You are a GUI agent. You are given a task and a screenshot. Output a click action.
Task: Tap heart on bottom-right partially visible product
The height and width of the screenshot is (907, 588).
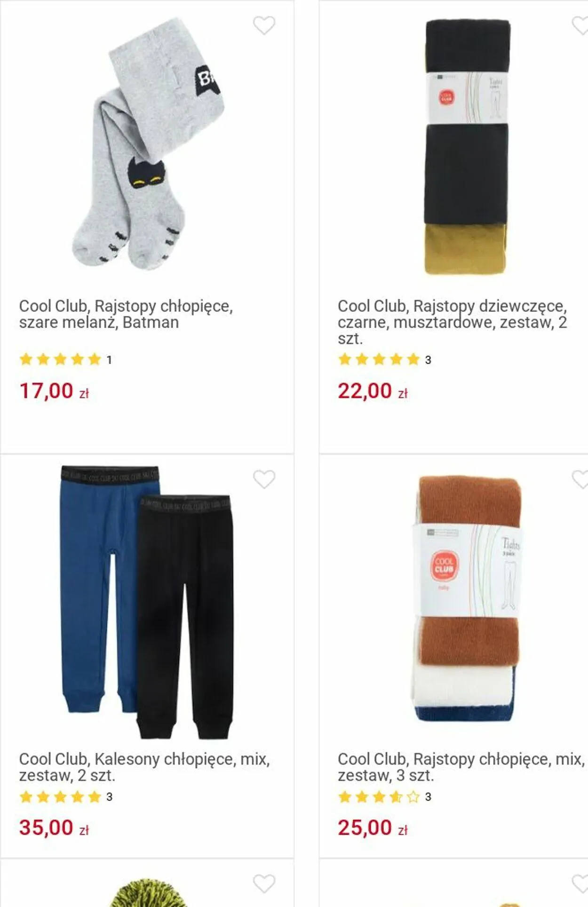pyautogui.click(x=580, y=884)
